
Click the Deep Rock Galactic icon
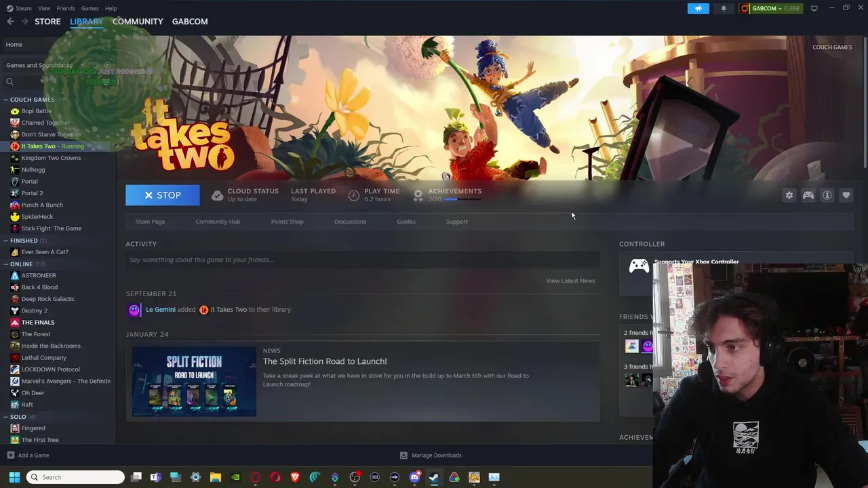coord(15,299)
